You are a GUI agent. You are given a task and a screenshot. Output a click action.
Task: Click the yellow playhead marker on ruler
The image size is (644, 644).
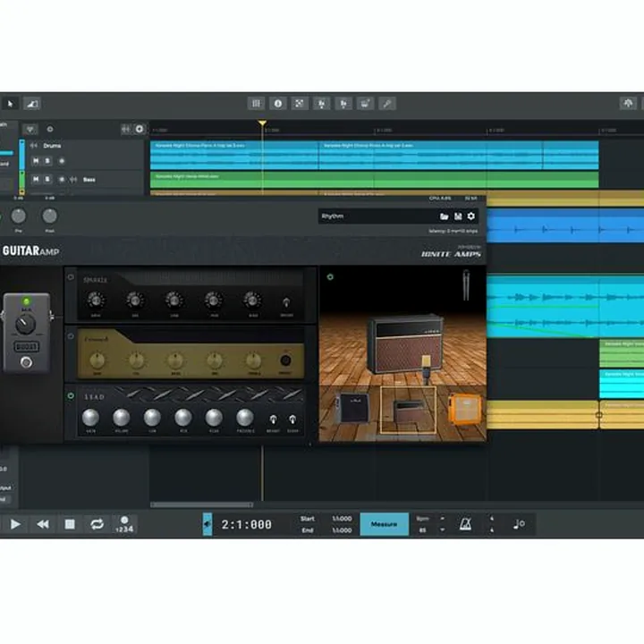[x=262, y=123]
